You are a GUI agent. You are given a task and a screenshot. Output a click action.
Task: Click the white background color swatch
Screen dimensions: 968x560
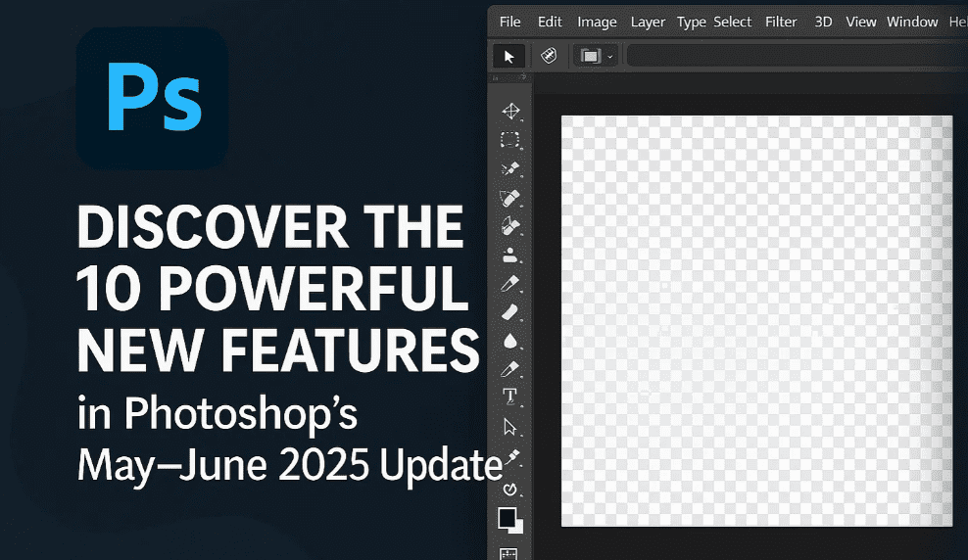[518, 529]
